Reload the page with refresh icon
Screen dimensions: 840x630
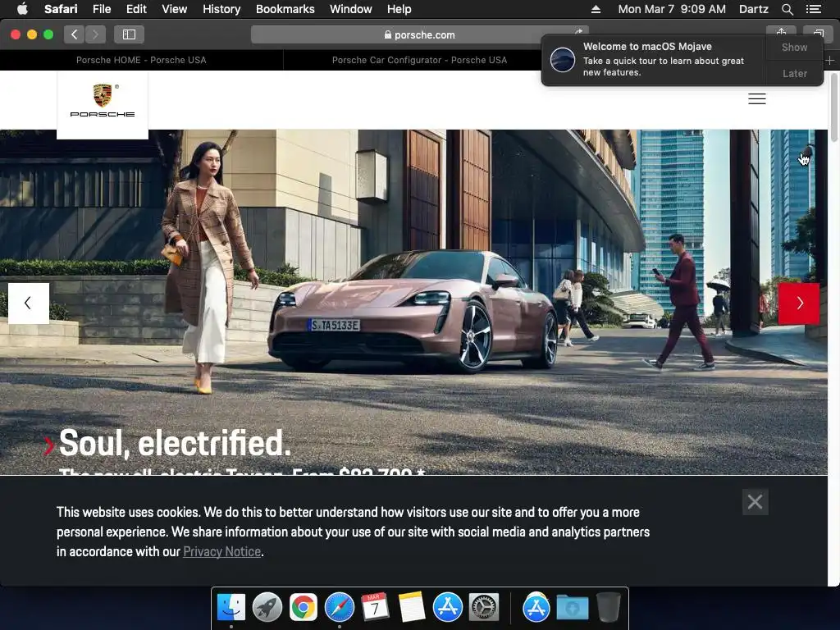[x=578, y=32]
